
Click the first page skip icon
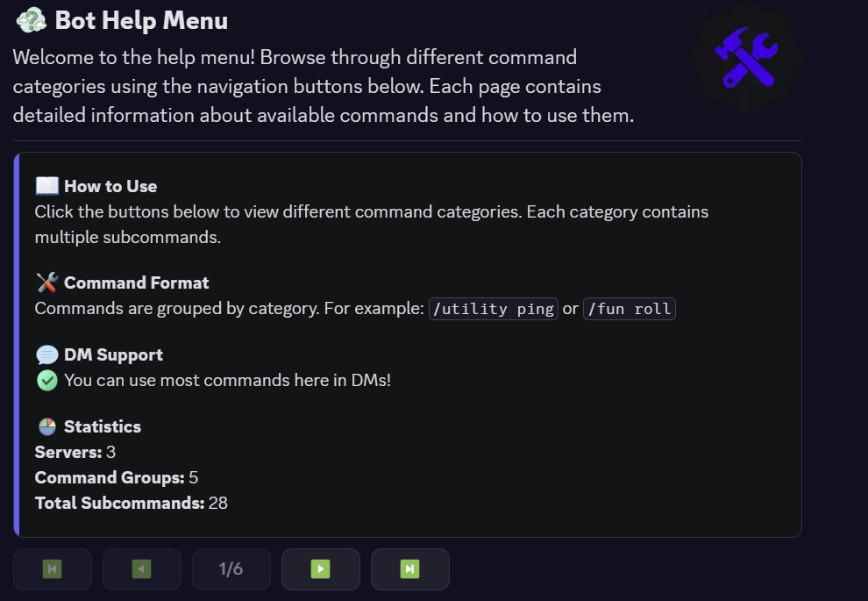point(52,569)
